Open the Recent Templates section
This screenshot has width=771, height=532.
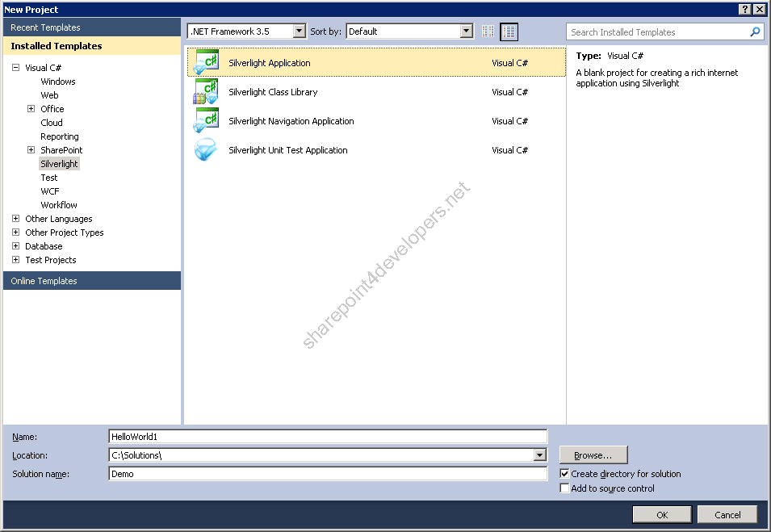coord(92,27)
